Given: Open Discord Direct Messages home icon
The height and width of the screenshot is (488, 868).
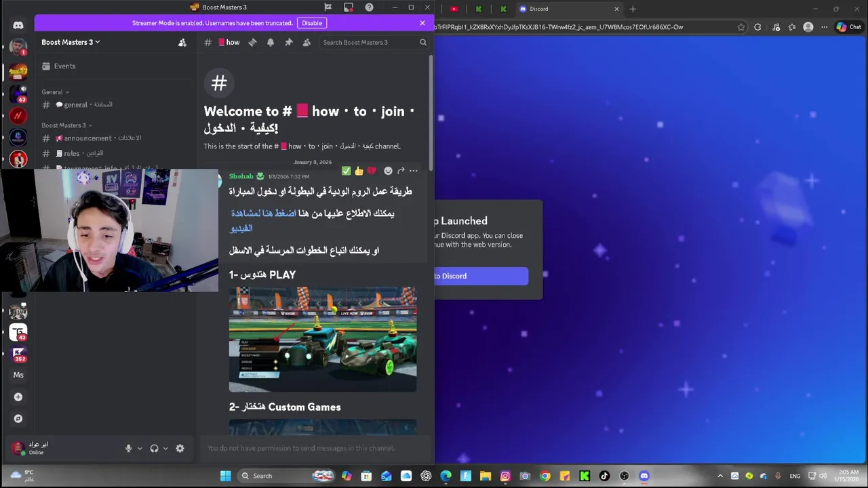Looking at the screenshot, I should 18,25.
